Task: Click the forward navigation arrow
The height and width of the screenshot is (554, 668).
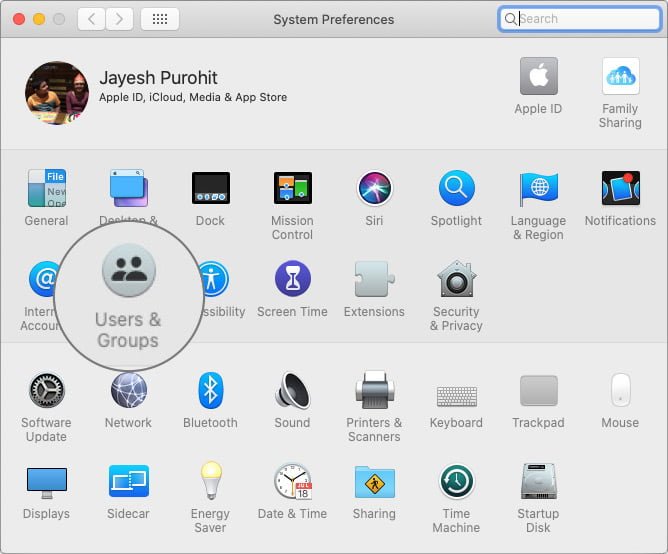Action: click(119, 19)
